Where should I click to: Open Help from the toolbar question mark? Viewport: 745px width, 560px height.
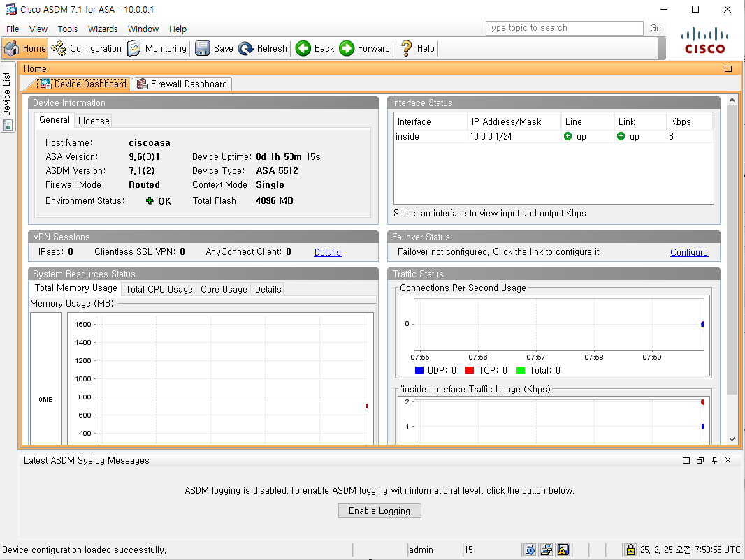tap(418, 48)
